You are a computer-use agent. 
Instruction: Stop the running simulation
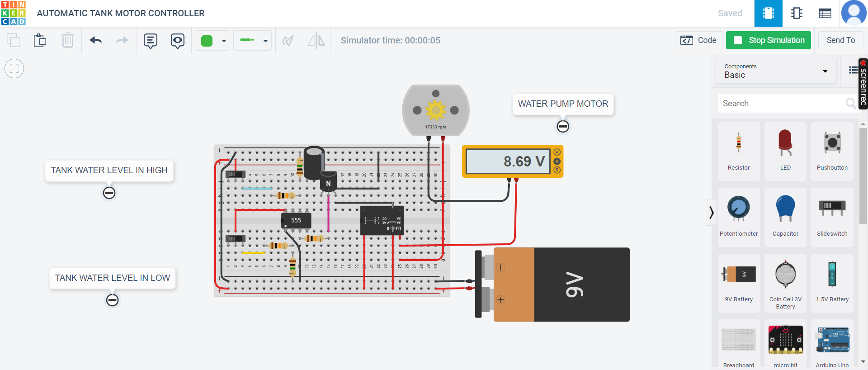coord(769,40)
